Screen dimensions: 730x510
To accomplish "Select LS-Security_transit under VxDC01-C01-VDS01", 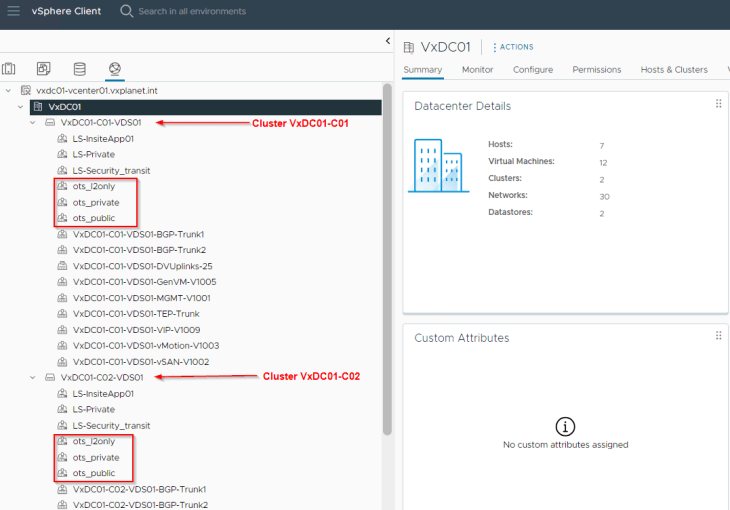I will 111,170.
